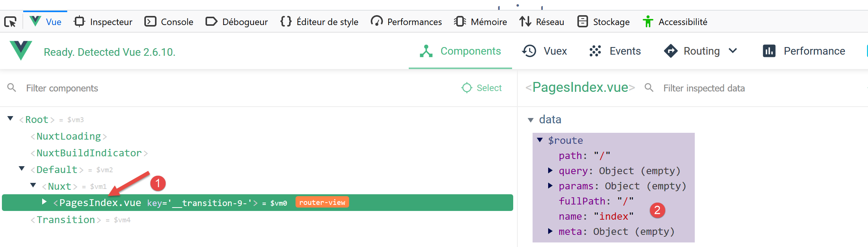
Task: Collapse the $route data object
Action: click(x=540, y=140)
